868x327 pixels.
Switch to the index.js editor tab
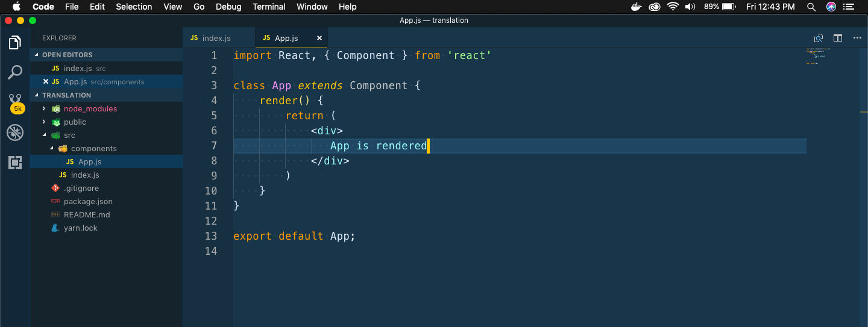tap(218, 38)
